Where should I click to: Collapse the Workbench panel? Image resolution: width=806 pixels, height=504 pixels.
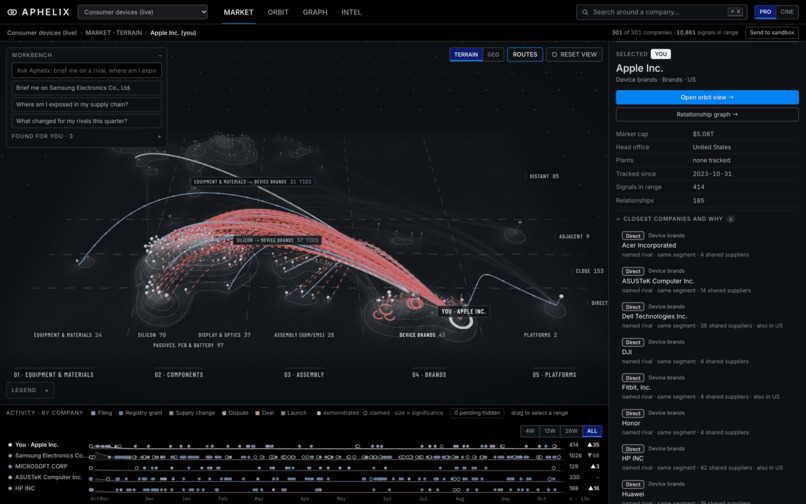tap(160, 55)
